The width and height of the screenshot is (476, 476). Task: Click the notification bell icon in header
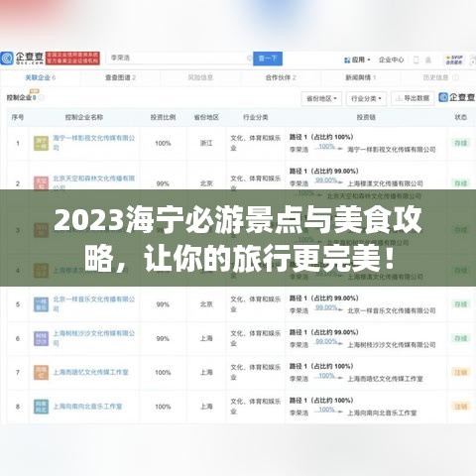point(428,59)
